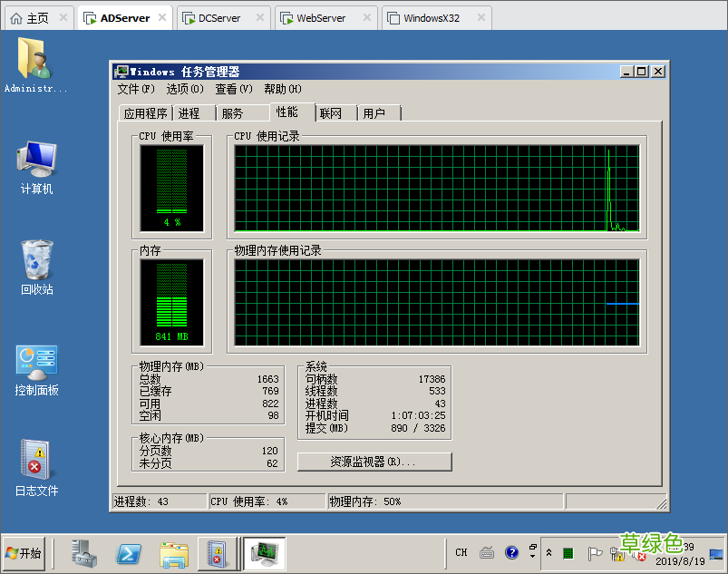
Task: Click the blue help question-mark tray icon
Action: [x=510, y=552]
